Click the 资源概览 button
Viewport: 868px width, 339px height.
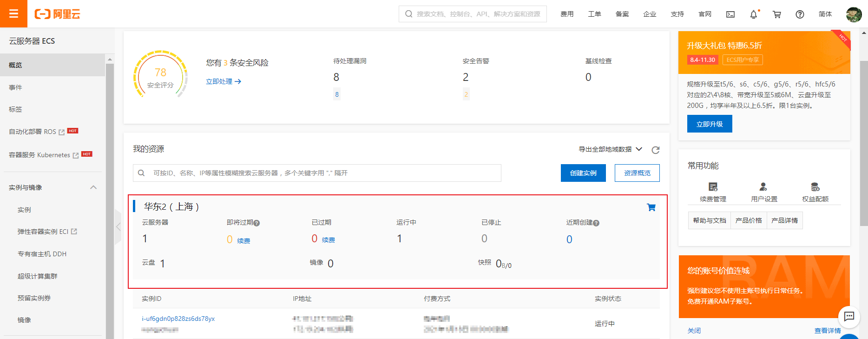[637, 173]
